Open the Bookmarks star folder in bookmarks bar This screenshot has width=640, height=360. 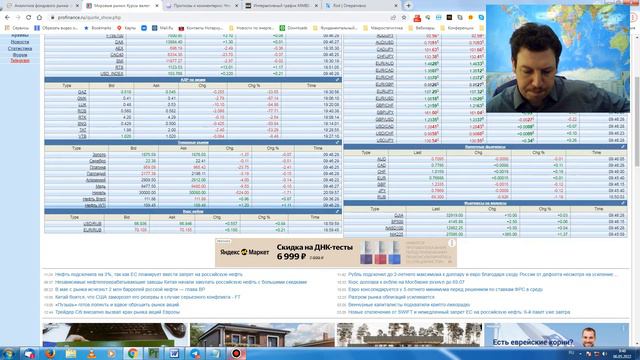(x=98, y=28)
